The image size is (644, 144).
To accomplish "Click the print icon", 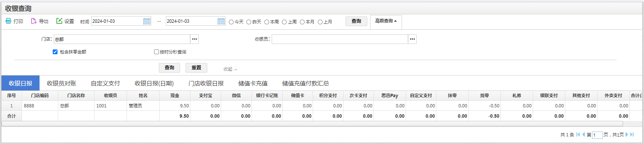I will point(8,21).
